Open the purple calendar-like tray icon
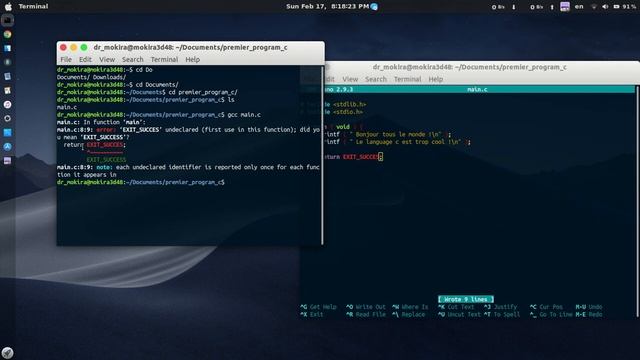 pyautogui.click(x=565, y=7)
